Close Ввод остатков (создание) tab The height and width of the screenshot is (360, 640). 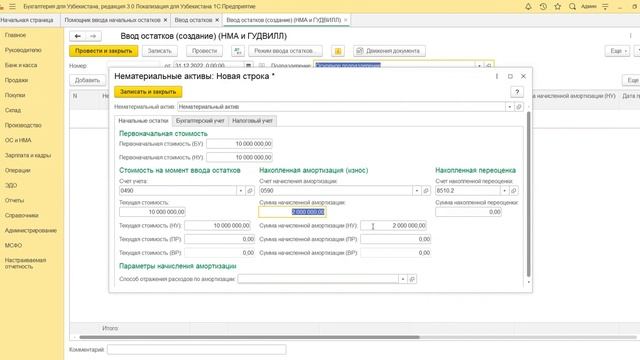pos(345,20)
